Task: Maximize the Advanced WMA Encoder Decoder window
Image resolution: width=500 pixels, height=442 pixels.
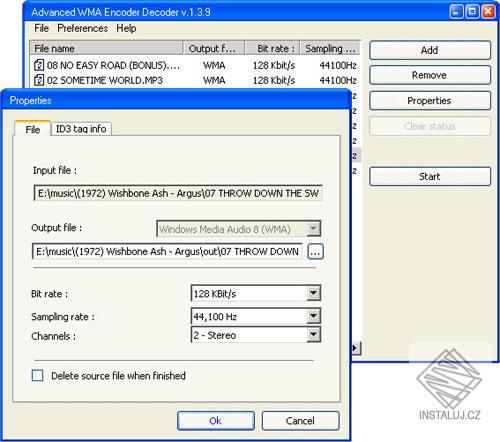Action: tap(472, 11)
